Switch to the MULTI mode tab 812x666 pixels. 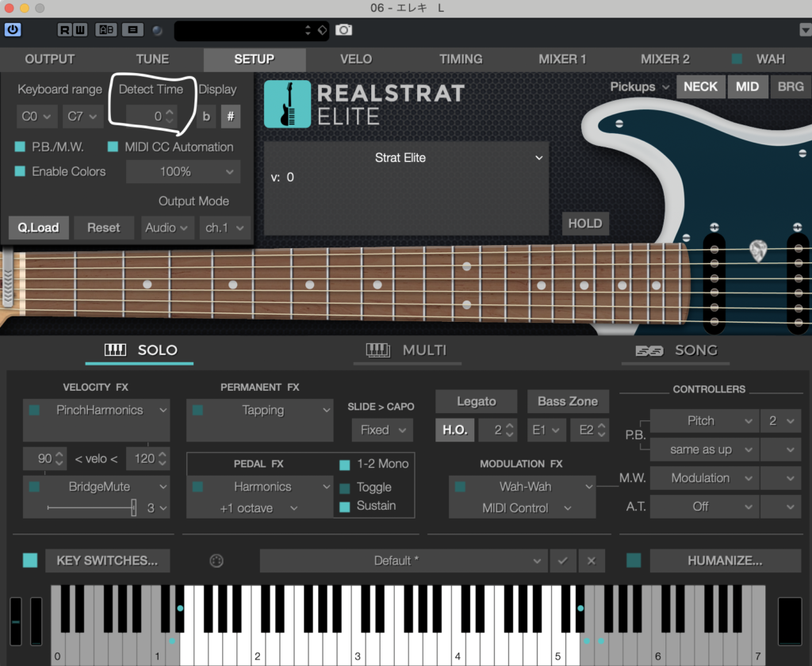coord(407,350)
